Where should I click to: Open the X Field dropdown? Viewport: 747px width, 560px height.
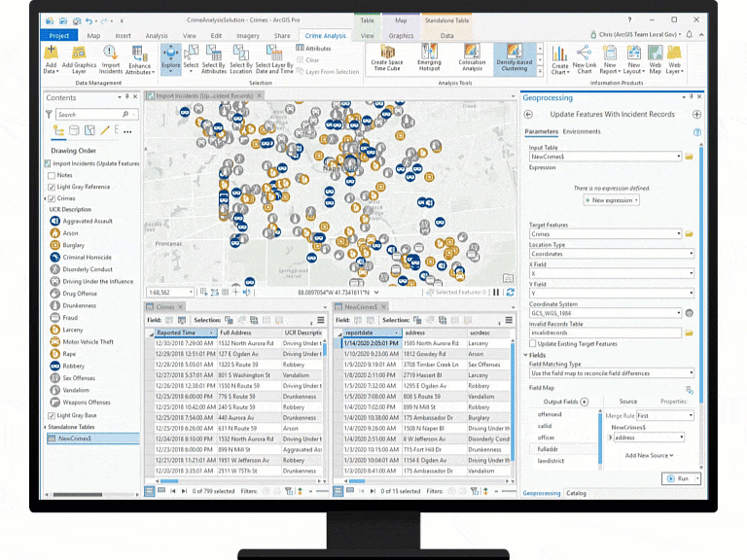coord(691,273)
